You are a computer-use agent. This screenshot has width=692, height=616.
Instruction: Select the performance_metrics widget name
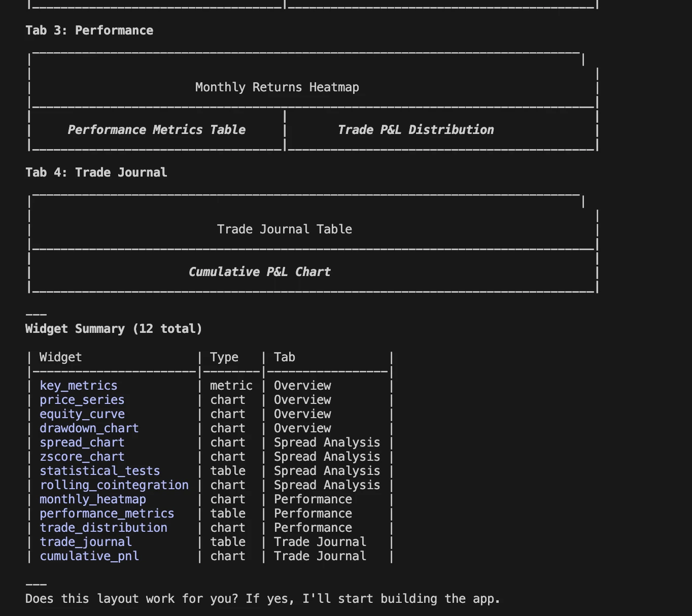[107, 514]
